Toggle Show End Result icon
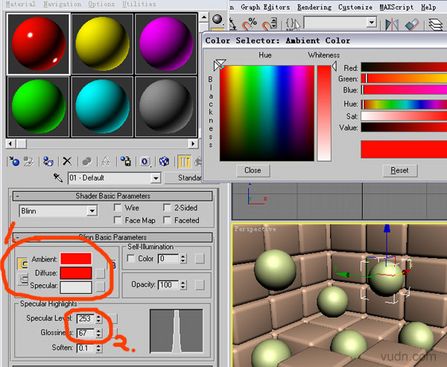The image size is (447, 367). click(x=184, y=162)
